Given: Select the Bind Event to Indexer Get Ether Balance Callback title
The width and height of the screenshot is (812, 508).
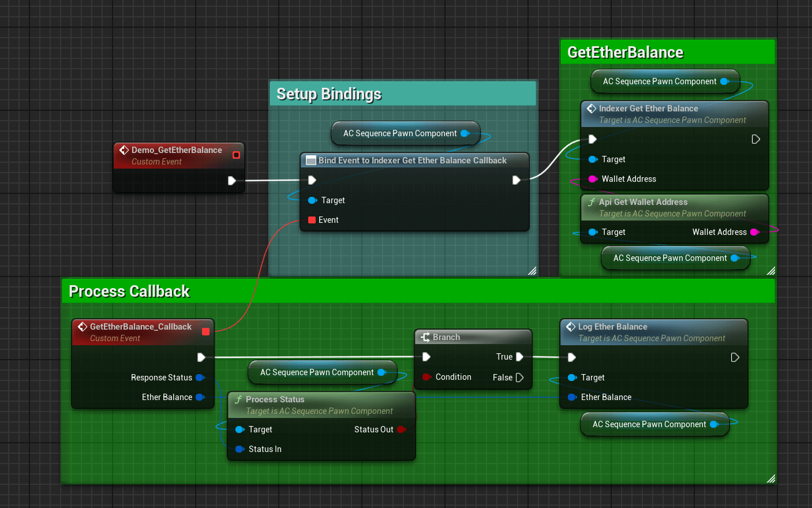Looking at the screenshot, I should click(413, 160).
